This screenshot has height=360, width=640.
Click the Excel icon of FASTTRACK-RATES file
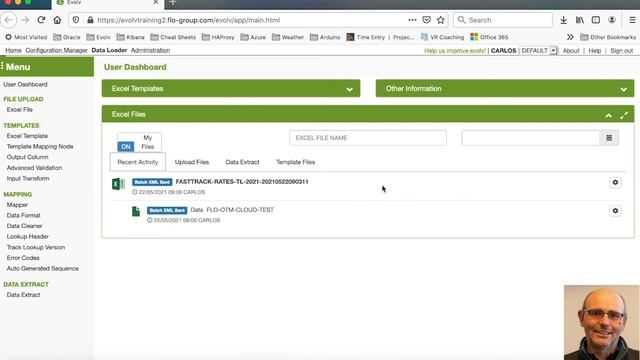(118, 184)
